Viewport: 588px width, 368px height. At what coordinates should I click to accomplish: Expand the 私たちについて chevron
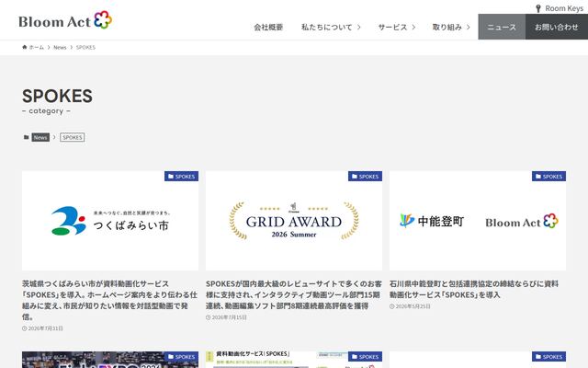359,27
